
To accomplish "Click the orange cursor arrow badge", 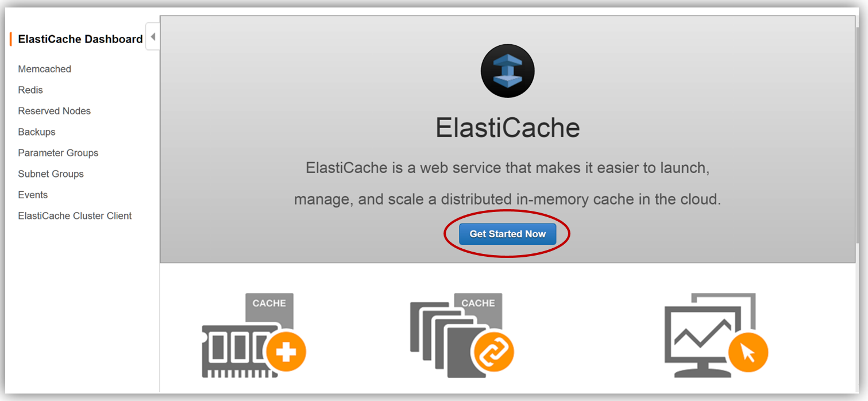I will (x=749, y=352).
